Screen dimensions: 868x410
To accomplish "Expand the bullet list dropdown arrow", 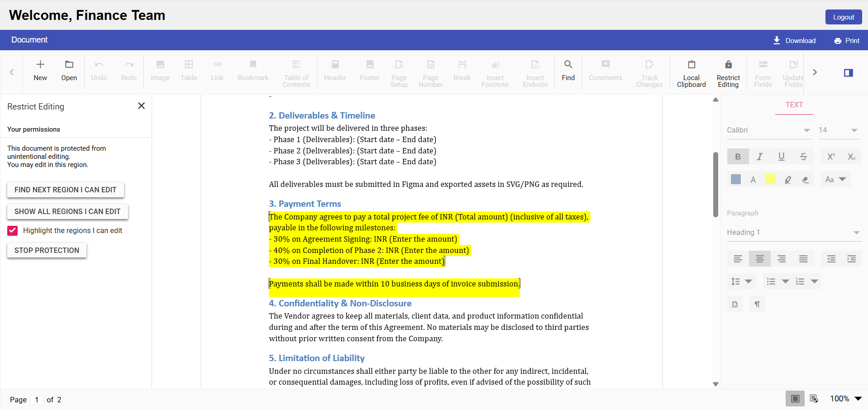I will tap(786, 281).
